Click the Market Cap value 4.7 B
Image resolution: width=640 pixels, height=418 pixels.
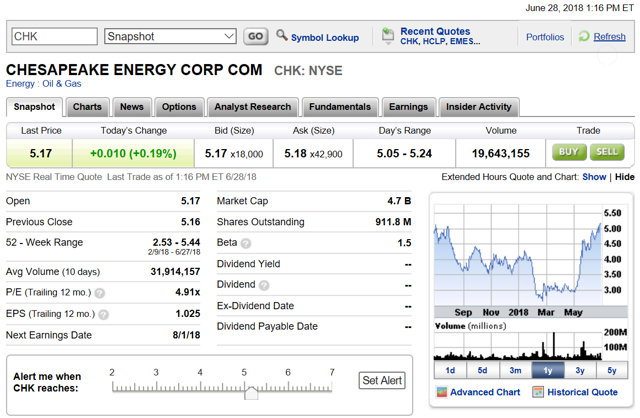[399, 201]
